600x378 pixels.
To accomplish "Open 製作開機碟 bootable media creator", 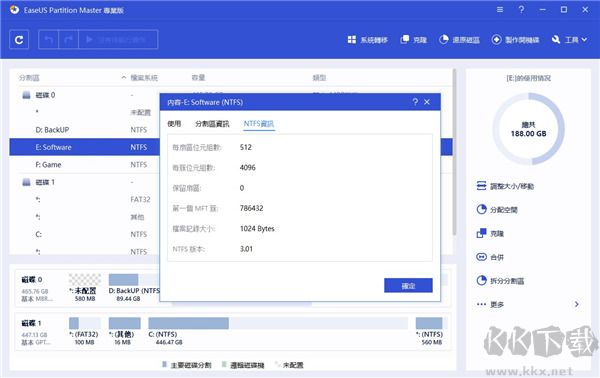I will tap(515, 40).
